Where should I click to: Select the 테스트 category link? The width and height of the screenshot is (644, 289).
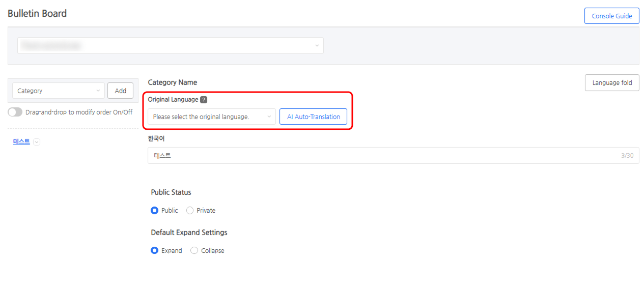click(x=21, y=142)
